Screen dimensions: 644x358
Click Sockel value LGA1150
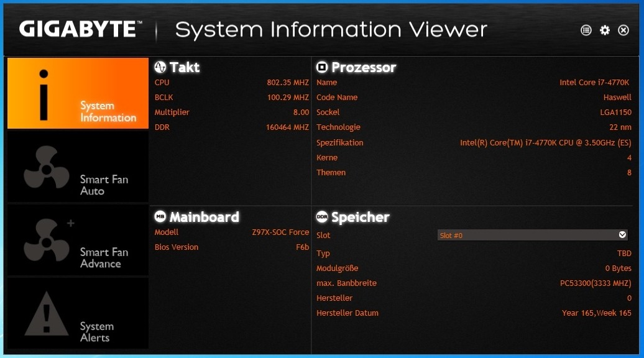point(615,112)
